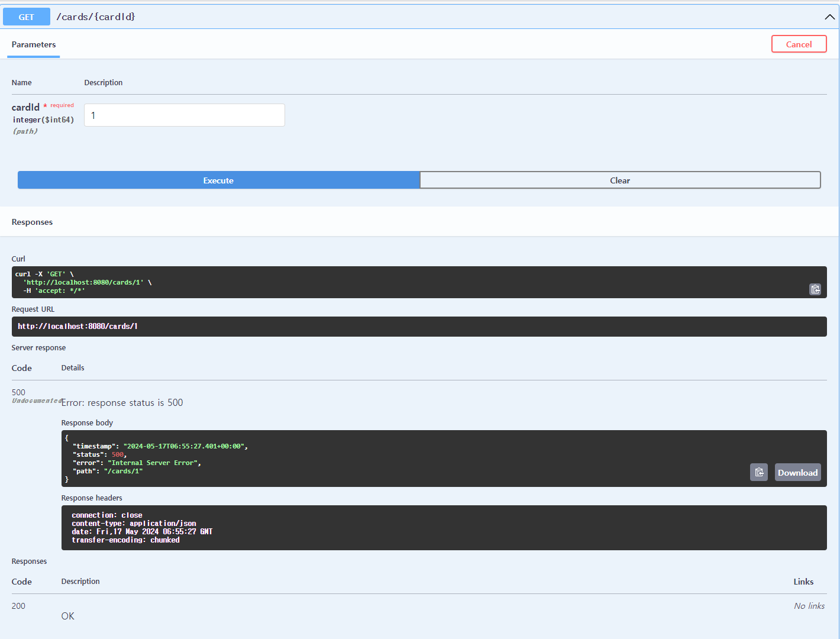
Task: Click the "Internal Server Error" value
Action: [153, 463]
